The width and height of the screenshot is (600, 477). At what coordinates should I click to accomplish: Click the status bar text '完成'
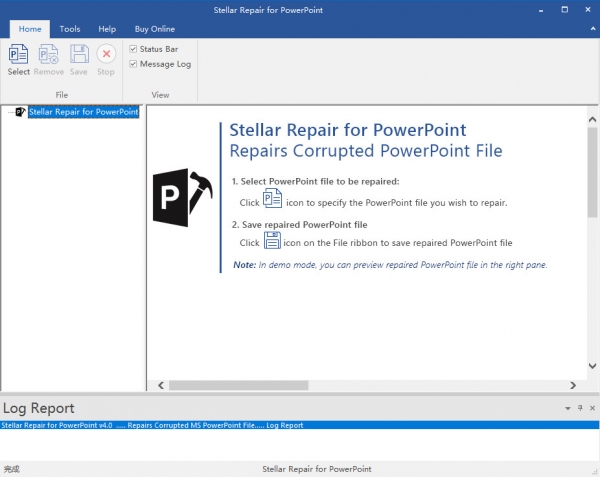(11, 469)
